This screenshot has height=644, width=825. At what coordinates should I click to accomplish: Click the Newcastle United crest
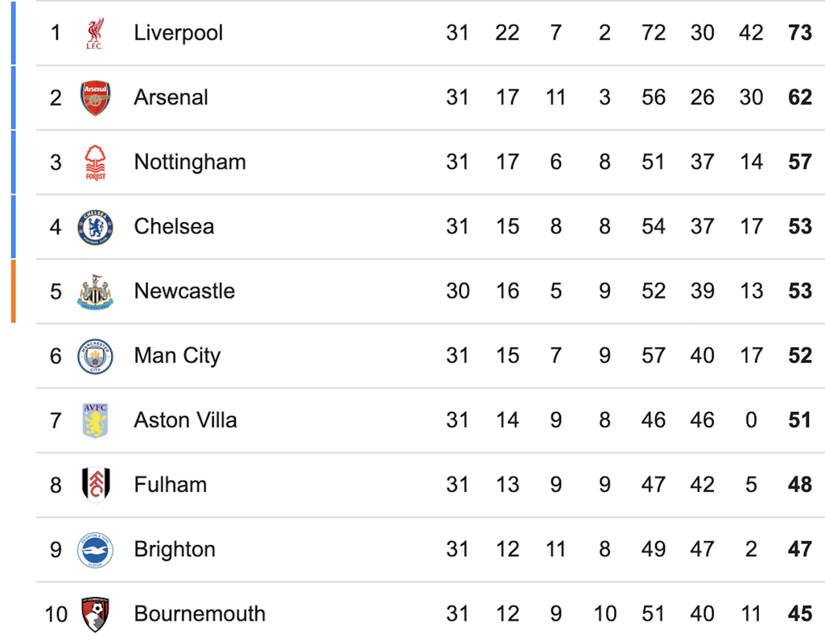click(95, 291)
